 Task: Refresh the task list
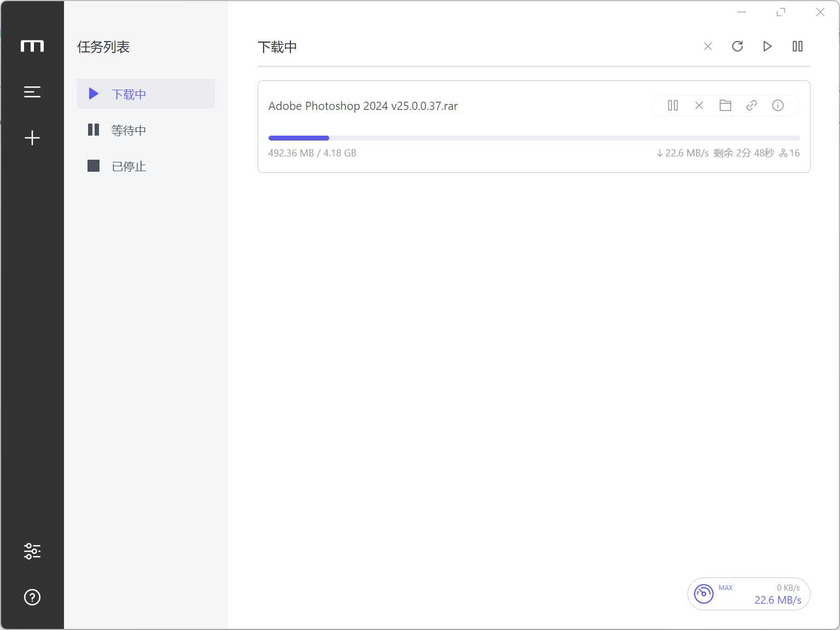click(x=737, y=46)
